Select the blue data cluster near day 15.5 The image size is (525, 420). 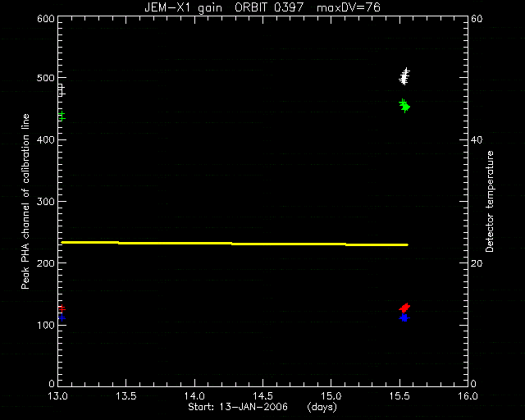(x=404, y=317)
